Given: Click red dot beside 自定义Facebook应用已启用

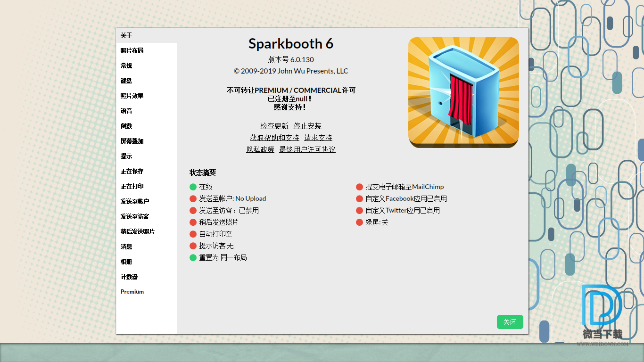Looking at the screenshot, I should click(x=359, y=199).
